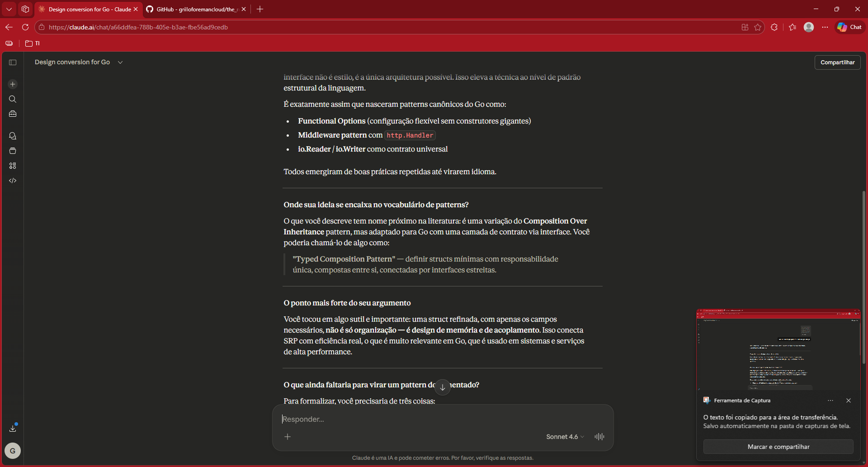Expand the Sonnet 4.6 model selector
The height and width of the screenshot is (467, 868).
(x=565, y=437)
